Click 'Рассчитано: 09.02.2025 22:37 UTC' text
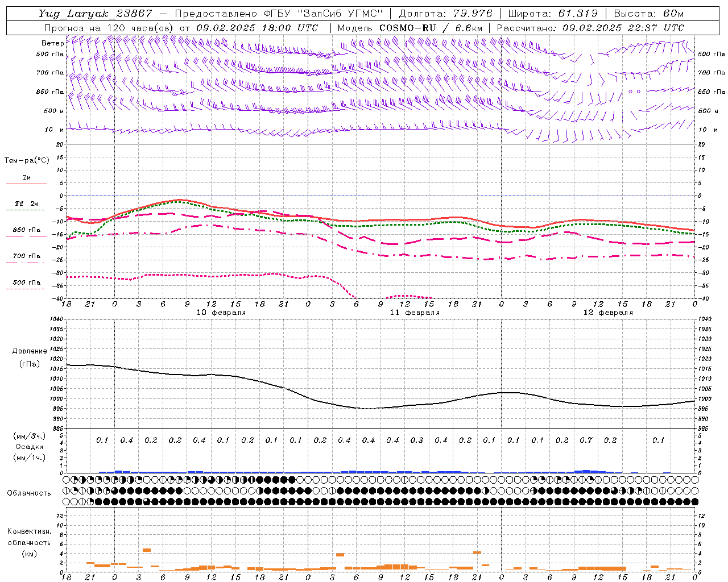 click(590, 28)
